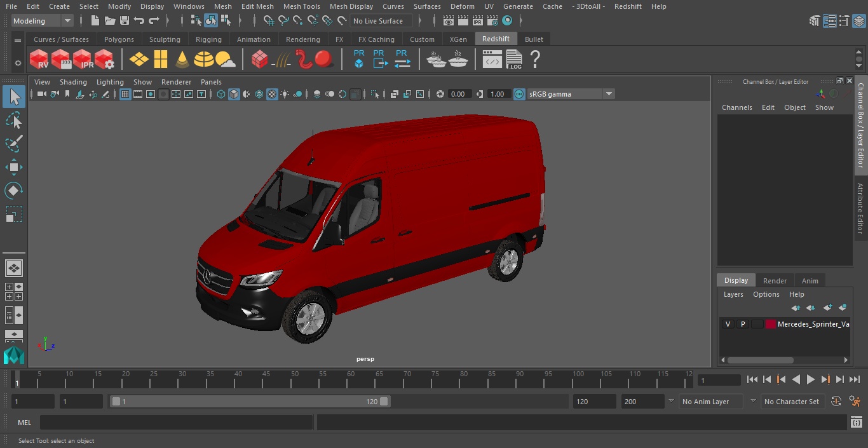Open Redshift render settings gear icon

[104, 59]
